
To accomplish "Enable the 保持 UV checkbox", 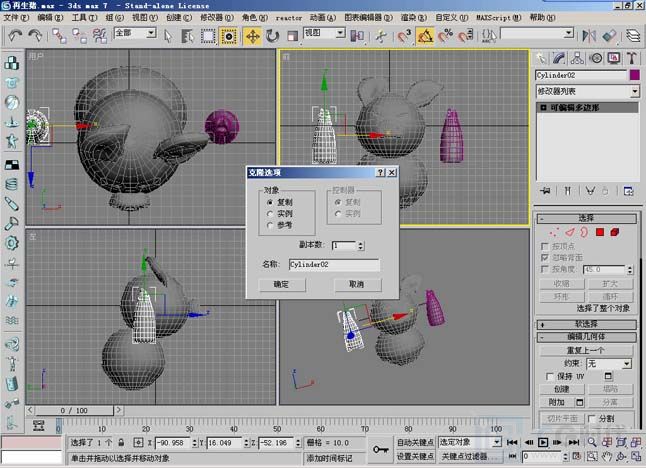I will tap(550, 377).
